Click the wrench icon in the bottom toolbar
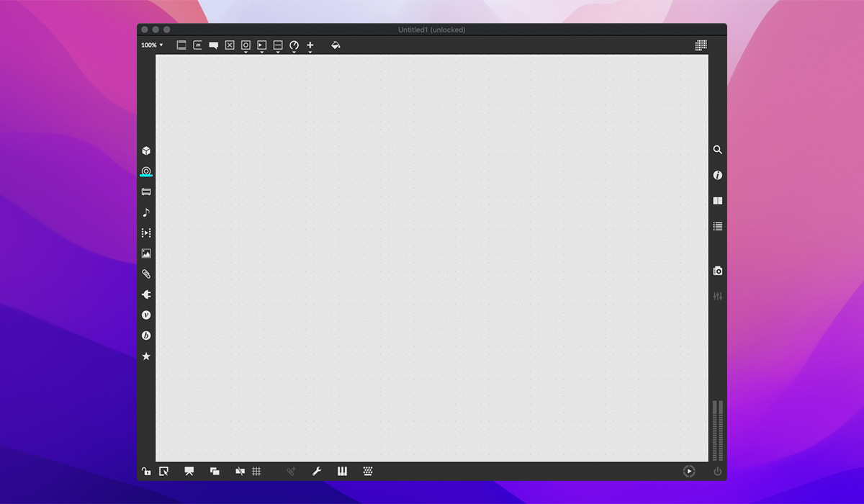The image size is (864, 504). (317, 472)
